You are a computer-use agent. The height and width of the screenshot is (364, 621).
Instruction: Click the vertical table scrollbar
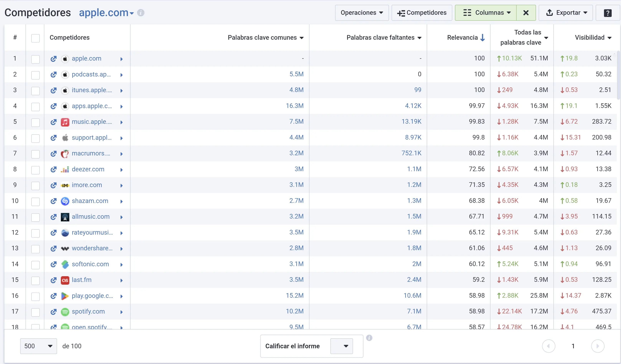(618, 75)
